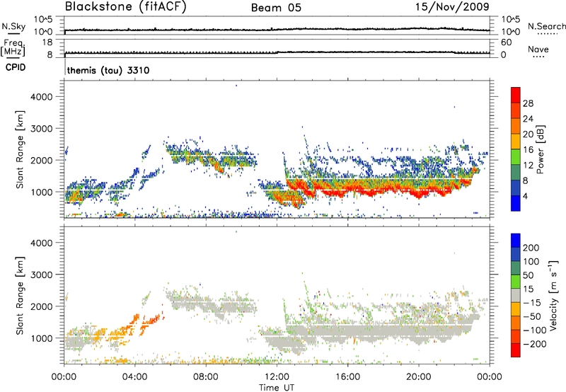This screenshot has width=566, height=392.
Task: Click the power colorbar tick label 28
Action: point(528,103)
